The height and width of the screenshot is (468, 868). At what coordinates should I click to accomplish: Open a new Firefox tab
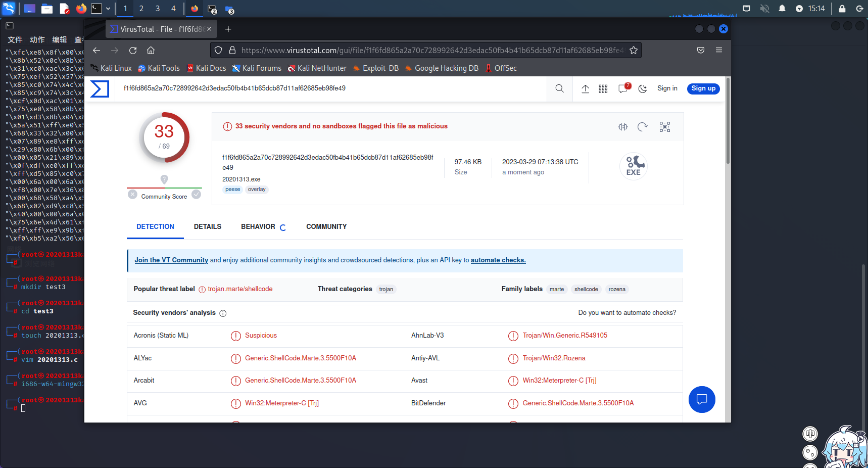(228, 29)
